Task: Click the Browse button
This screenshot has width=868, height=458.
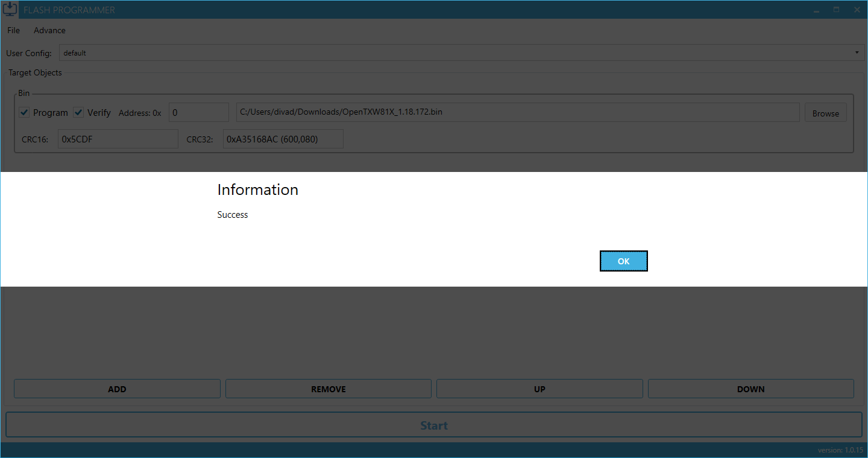Action: pyautogui.click(x=825, y=113)
